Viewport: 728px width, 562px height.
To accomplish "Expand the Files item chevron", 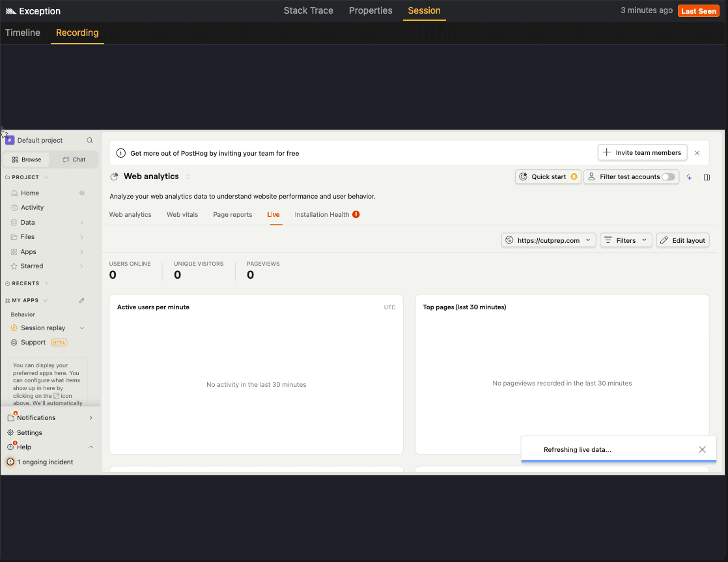I will coord(81,237).
